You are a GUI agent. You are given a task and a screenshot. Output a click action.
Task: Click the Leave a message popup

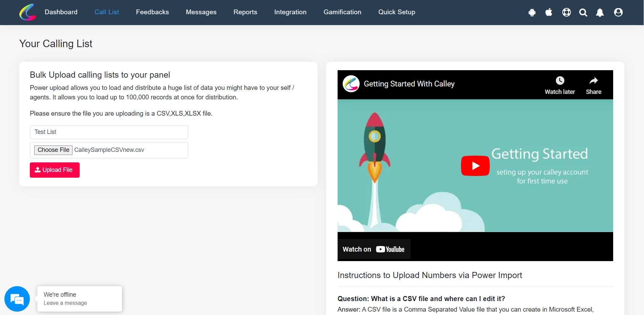click(x=79, y=299)
